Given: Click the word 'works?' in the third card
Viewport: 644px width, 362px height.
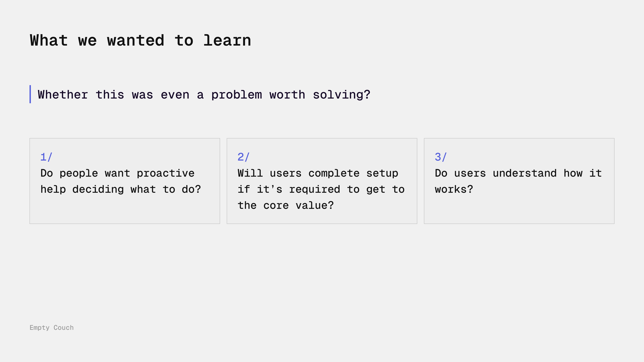Looking at the screenshot, I should tap(454, 189).
